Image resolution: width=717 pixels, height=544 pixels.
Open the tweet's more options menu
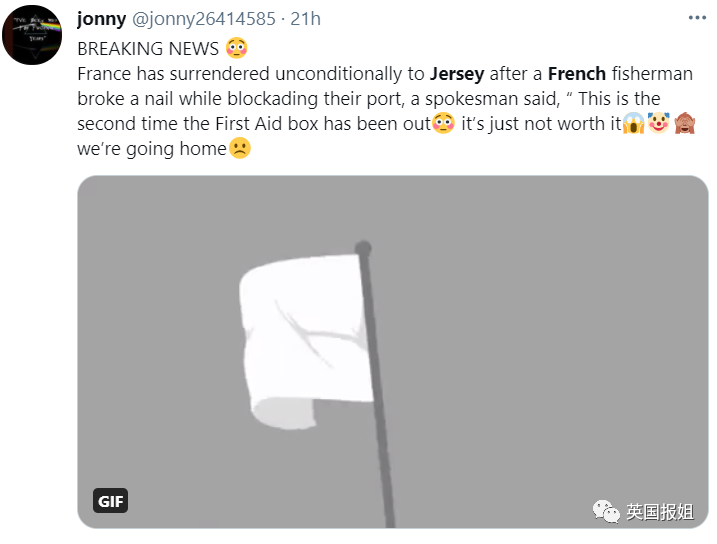tap(697, 19)
